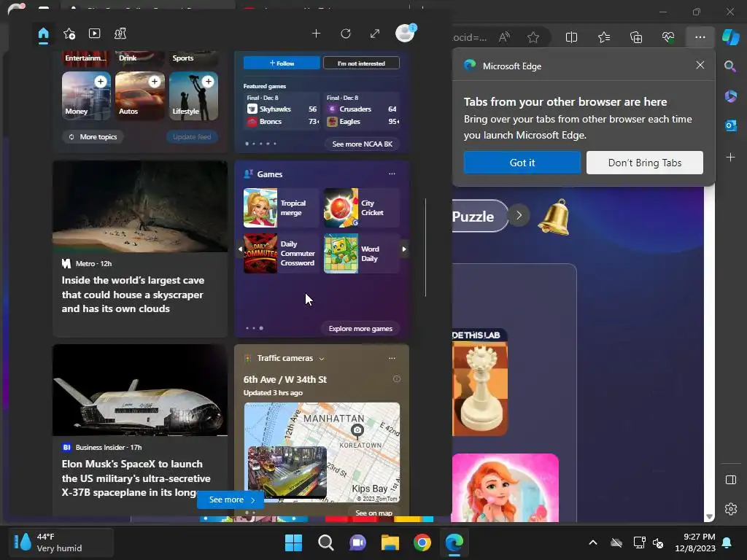The width and height of the screenshot is (747, 560).
Task: Open the largest cave Metro article
Action: 140,249
